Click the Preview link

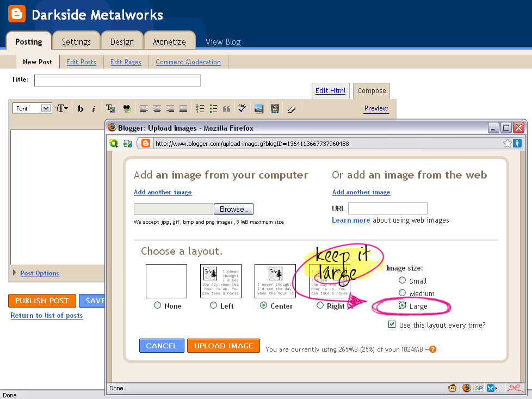pyautogui.click(x=376, y=108)
